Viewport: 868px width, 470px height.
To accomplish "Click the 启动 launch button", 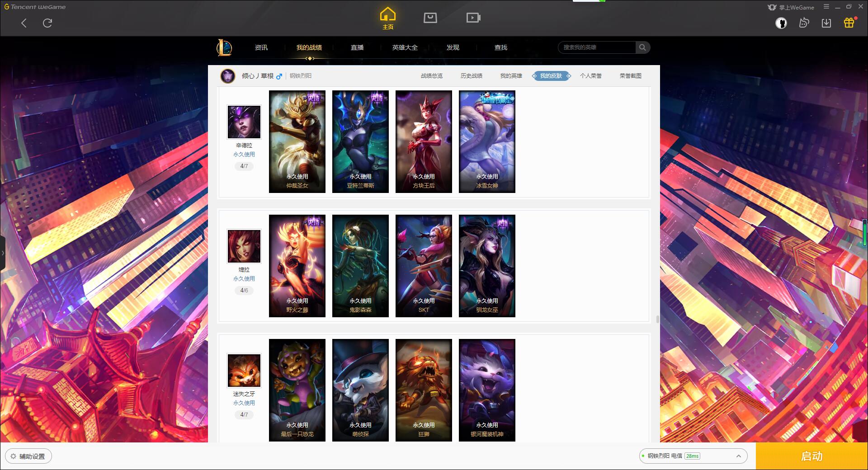I will (811, 456).
